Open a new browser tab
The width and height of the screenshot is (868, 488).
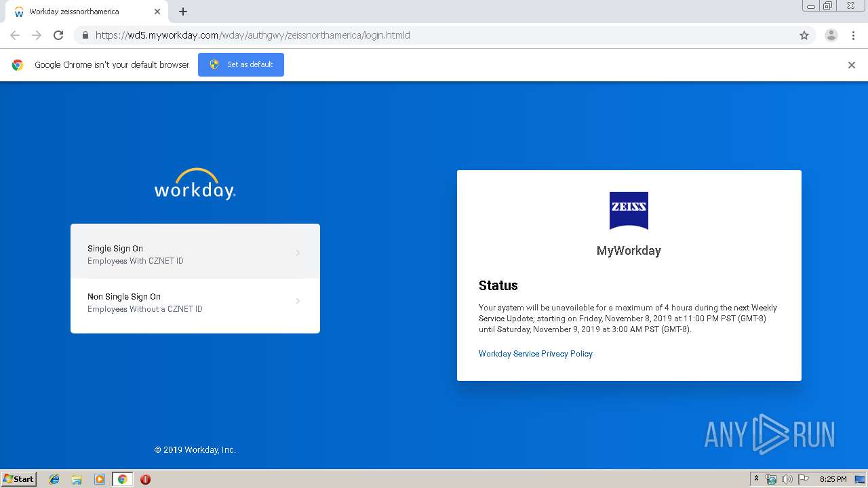pos(183,12)
